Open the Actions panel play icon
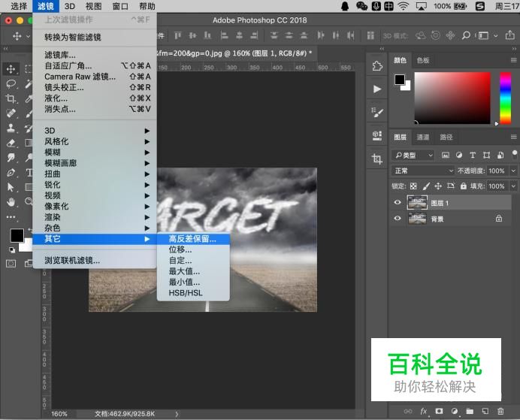 [x=377, y=89]
